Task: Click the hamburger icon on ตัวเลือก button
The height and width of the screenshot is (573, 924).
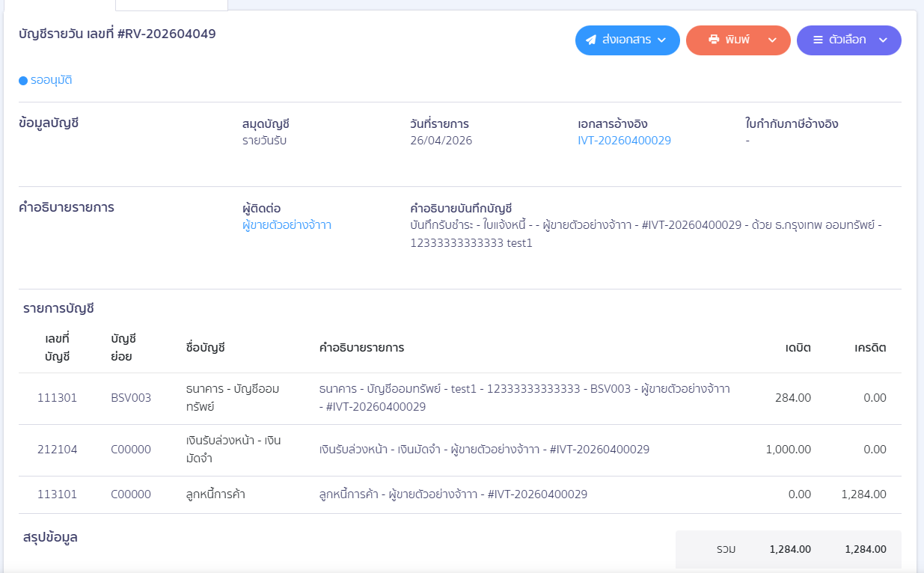Action: click(818, 40)
